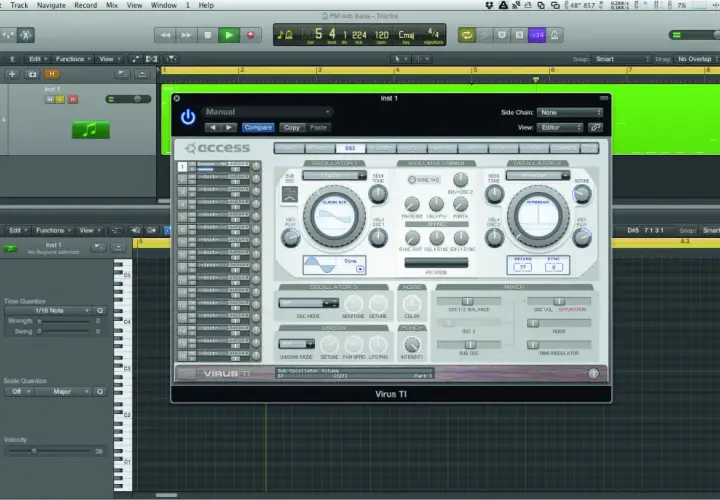Open the Window menu
The height and width of the screenshot is (500, 720).
pos(163,5)
